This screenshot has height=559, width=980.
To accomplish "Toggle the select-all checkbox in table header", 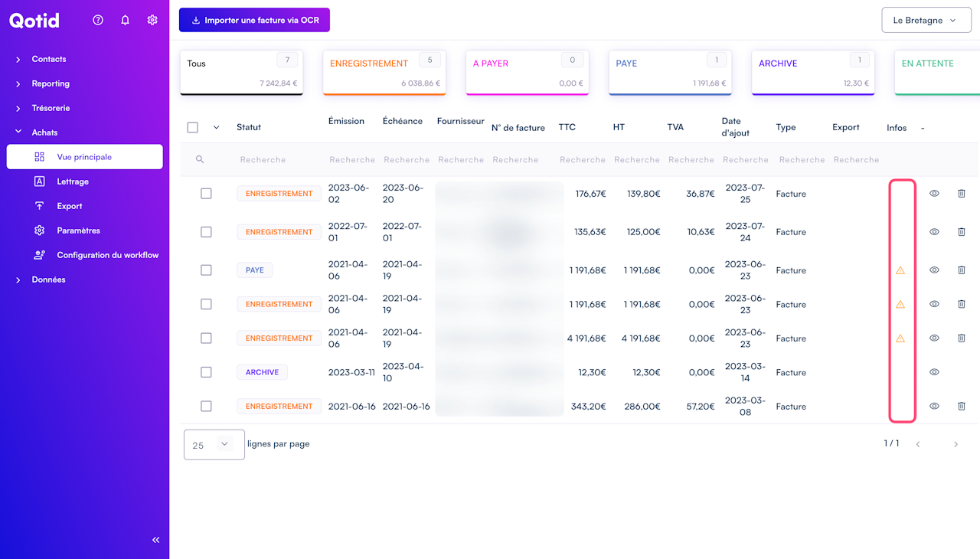I will point(193,128).
